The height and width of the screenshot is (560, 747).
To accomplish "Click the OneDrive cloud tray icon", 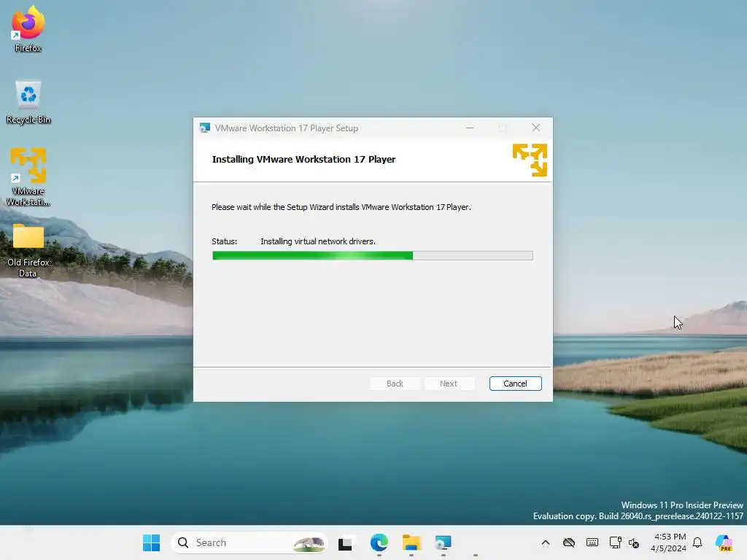I will [569, 542].
